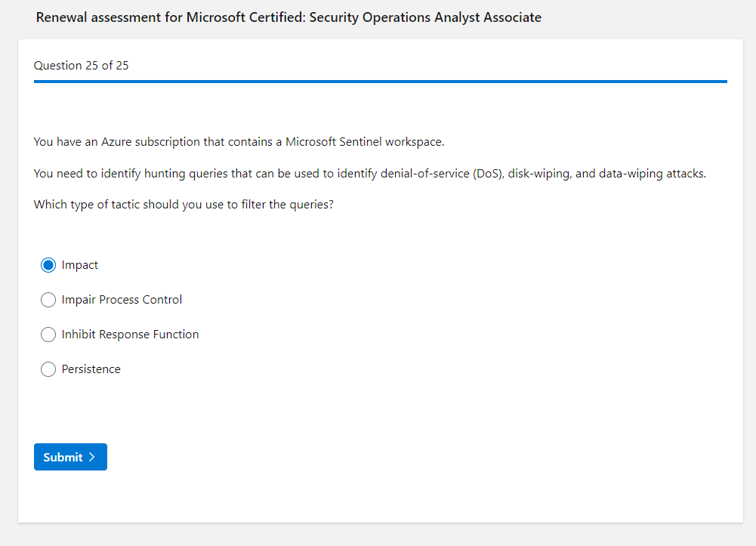The image size is (756, 546).
Task: Click the blue question progress bar
Action: [380, 81]
